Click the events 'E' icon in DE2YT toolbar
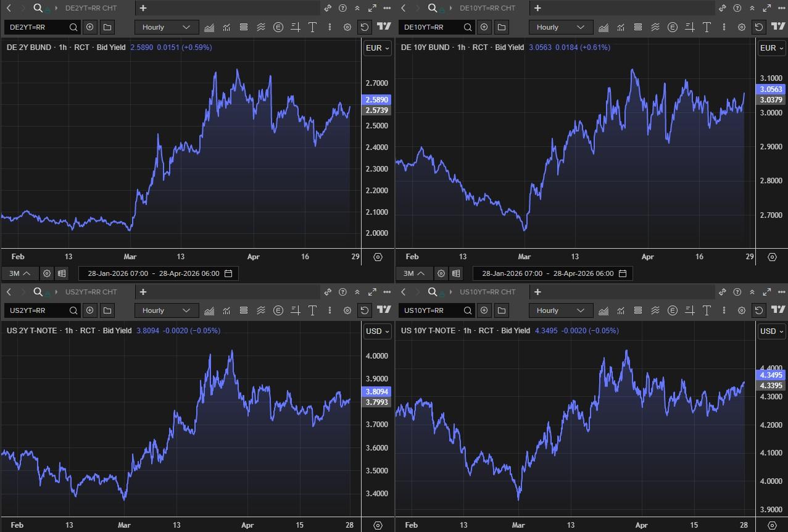 pos(278,27)
